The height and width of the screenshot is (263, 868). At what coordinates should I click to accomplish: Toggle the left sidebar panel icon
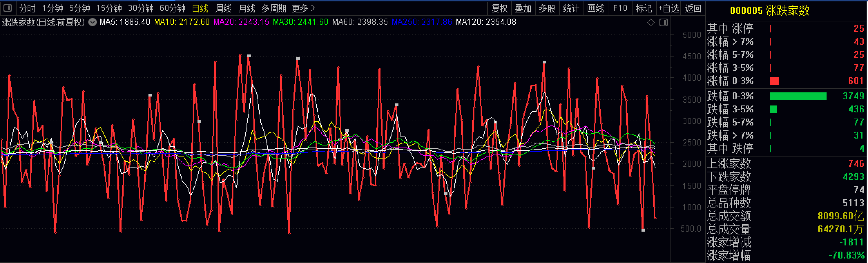pos(8,8)
